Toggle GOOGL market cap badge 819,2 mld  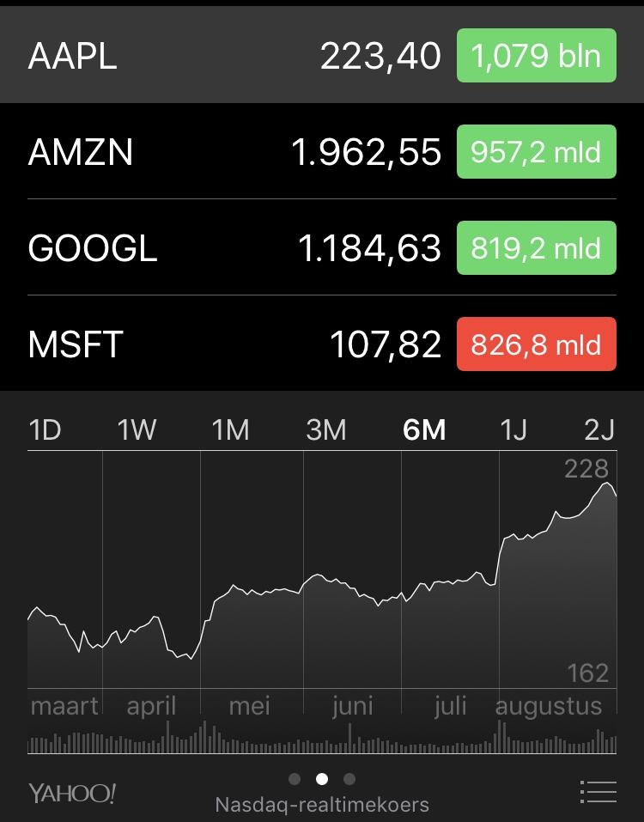(536, 248)
